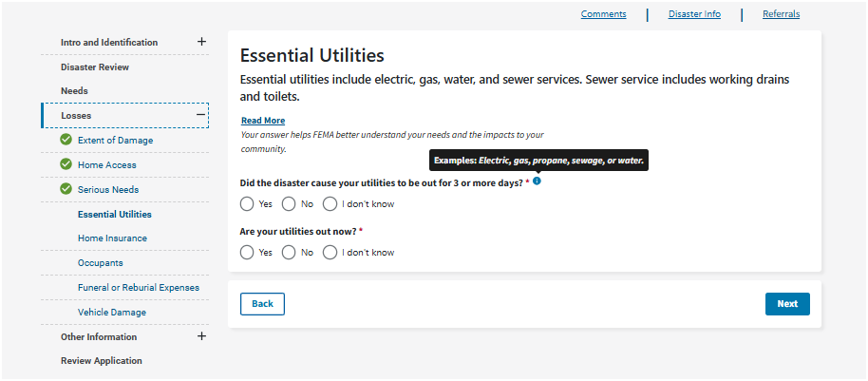The image size is (868, 381).
Task: Click the Read More link
Action: pos(263,121)
